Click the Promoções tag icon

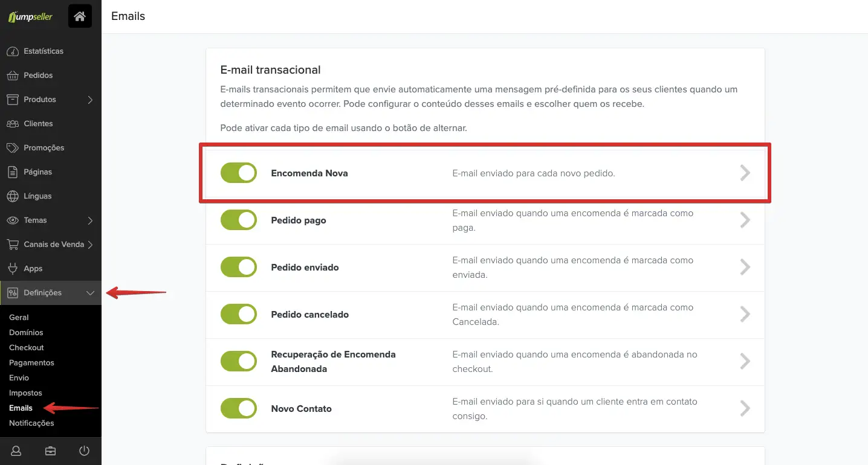[12, 148]
